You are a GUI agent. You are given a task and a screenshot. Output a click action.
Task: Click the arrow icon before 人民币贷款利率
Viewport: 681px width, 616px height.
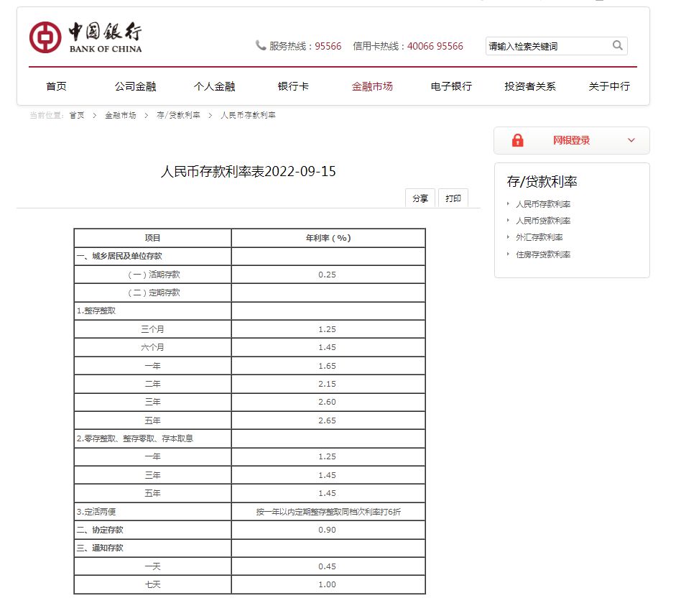click(x=509, y=221)
